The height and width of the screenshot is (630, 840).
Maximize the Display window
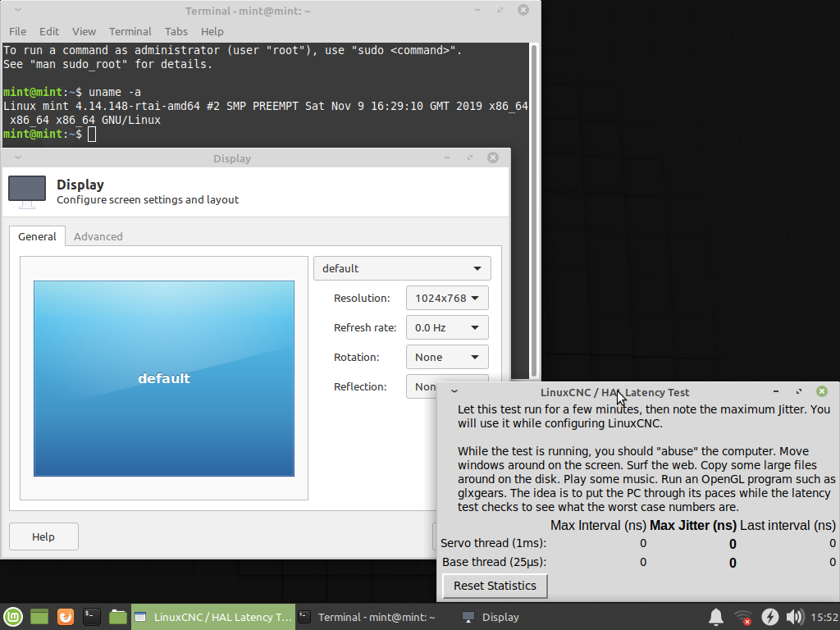[470, 157]
